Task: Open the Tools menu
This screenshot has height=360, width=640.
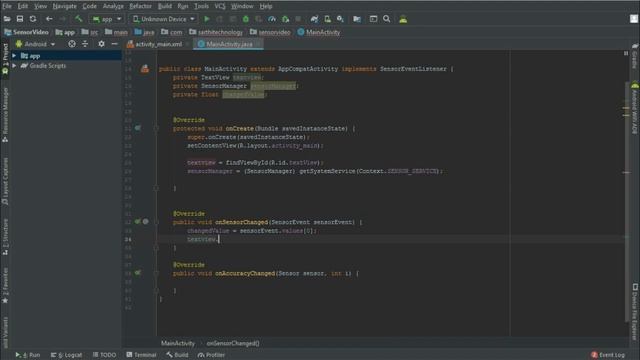Action: (201, 6)
